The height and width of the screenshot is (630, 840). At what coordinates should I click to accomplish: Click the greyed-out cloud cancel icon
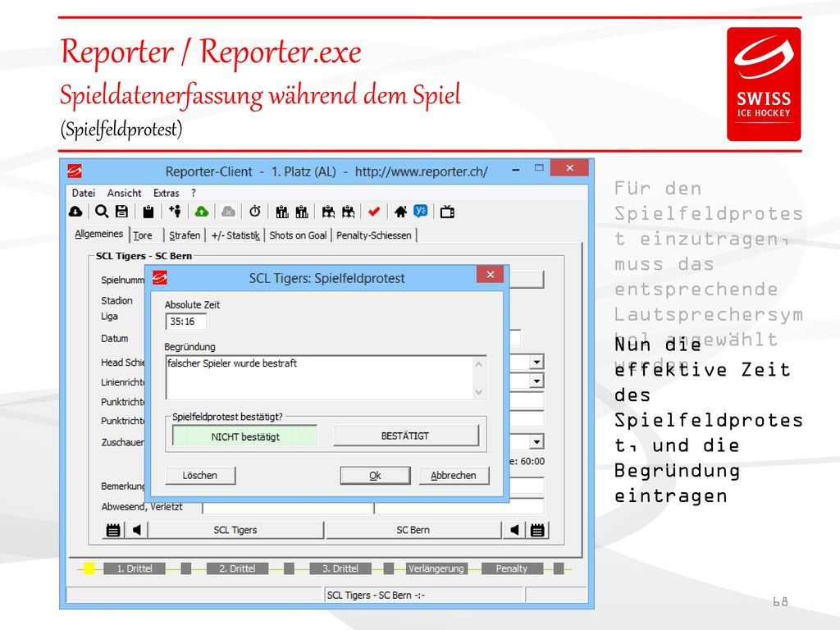[x=228, y=212]
